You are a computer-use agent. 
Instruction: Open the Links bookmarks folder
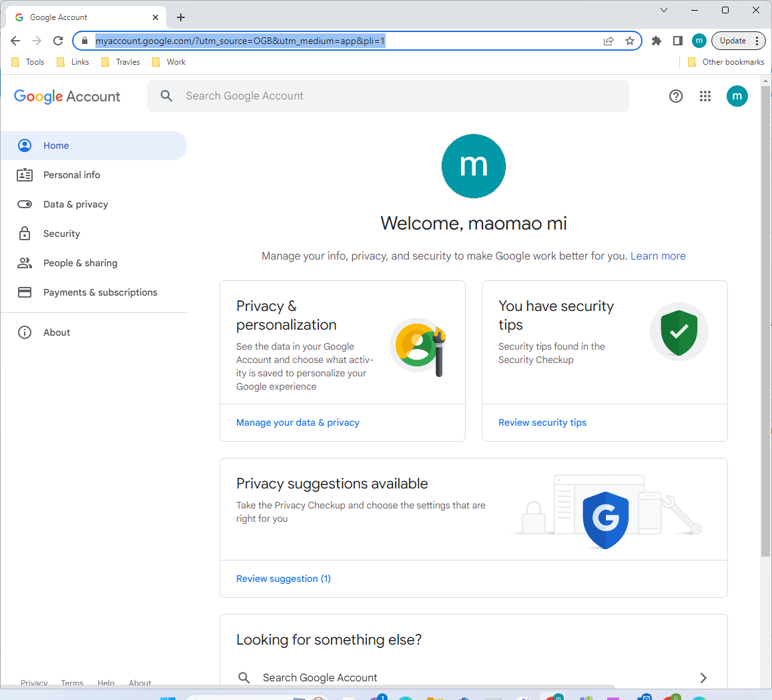tap(73, 62)
